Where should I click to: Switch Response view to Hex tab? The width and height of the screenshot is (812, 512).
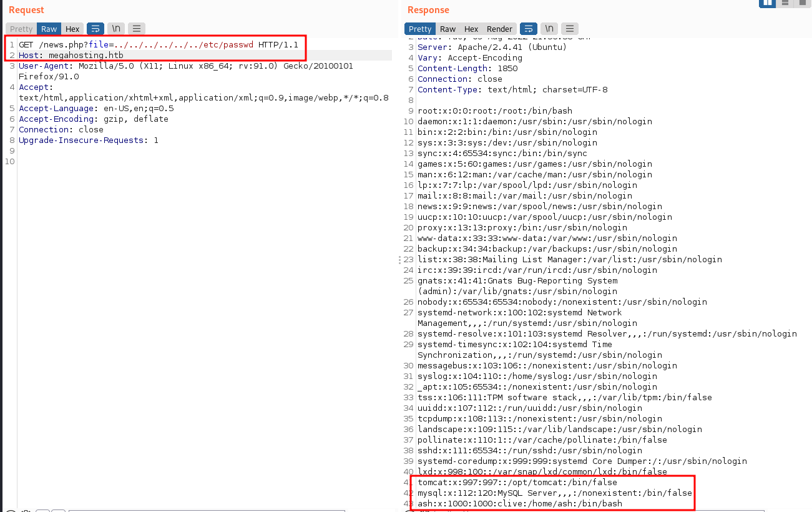point(471,29)
